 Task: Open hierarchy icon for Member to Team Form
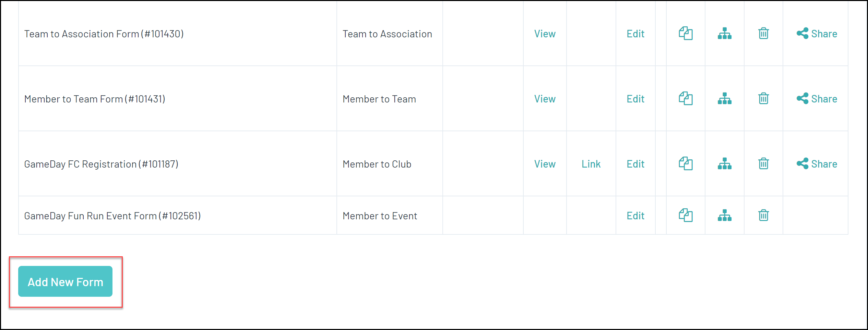tap(724, 99)
